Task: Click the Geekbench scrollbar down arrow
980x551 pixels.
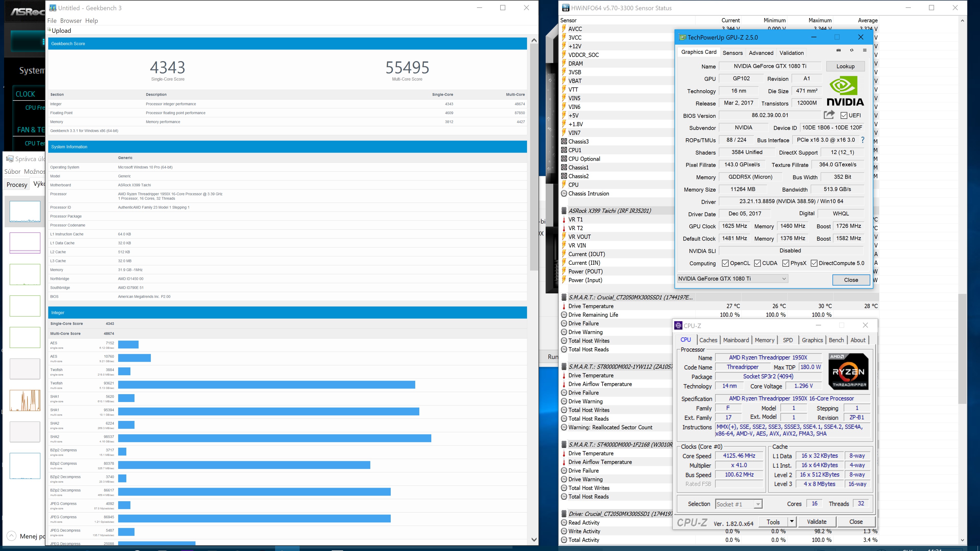Action: pos(534,540)
